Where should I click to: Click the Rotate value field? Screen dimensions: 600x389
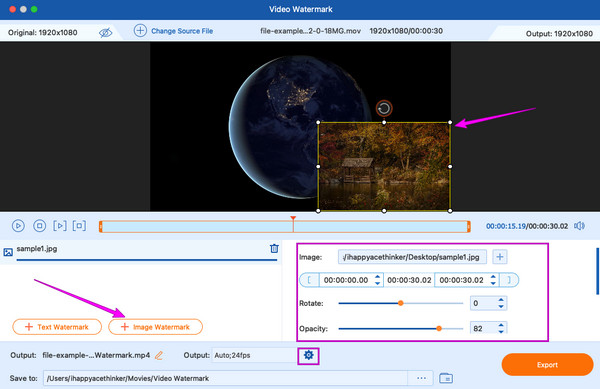pyautogui.click(x=483, y=303)
